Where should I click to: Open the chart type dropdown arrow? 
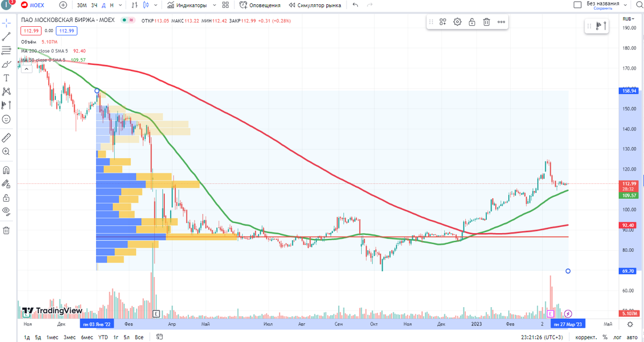click(x=156, y=5)
